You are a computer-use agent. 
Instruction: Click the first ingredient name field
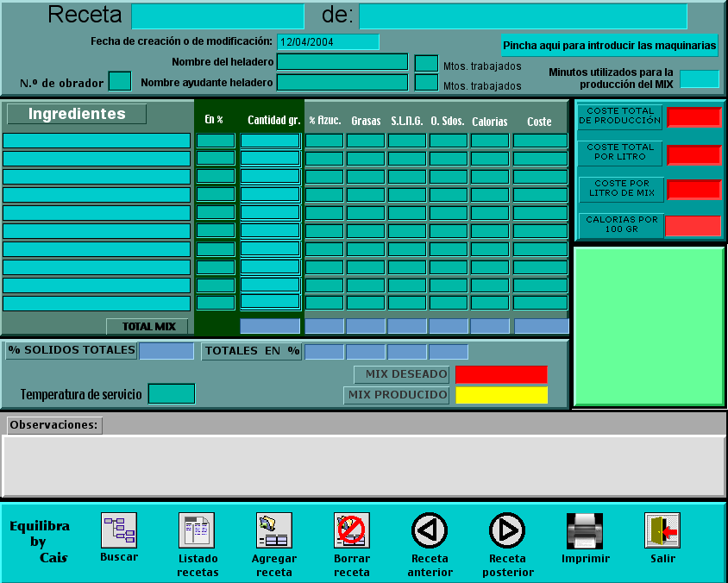click(97, 141)
